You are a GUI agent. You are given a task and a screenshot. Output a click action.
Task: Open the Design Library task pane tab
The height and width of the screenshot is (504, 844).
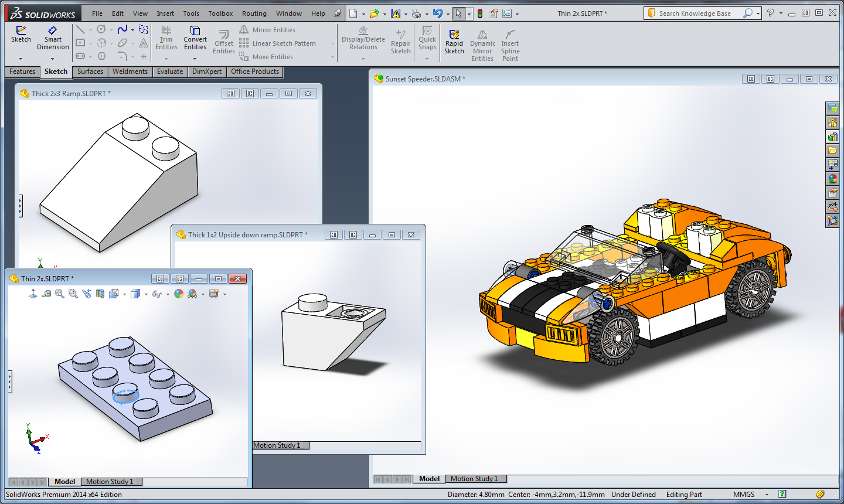pos(832,137)
